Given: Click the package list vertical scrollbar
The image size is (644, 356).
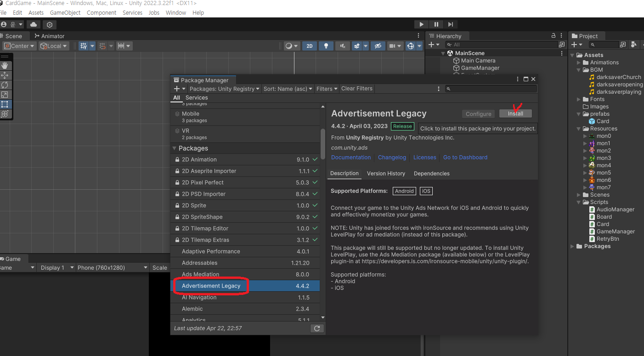Looking at the screenshot, I should click(x=323, y=144).
